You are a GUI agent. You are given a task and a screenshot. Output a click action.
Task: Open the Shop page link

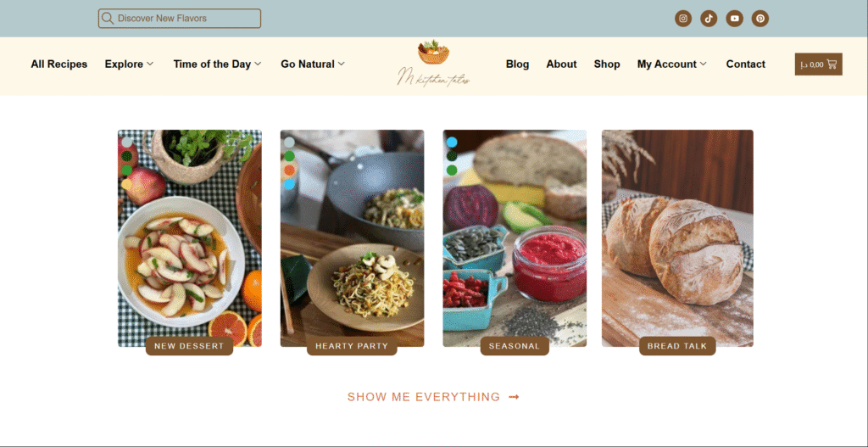tap(607, 64)
